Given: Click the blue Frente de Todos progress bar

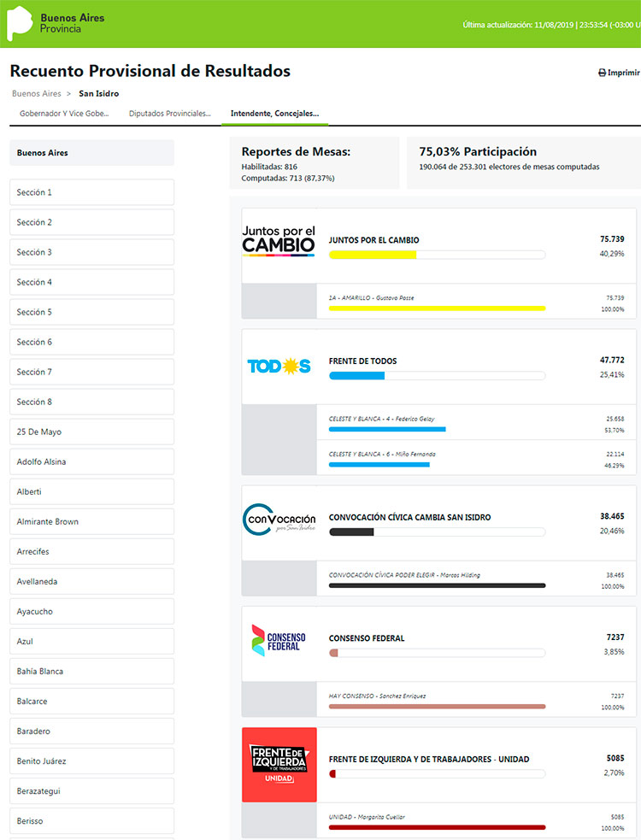Looking at the screenshot, I should tap(437, 375).
